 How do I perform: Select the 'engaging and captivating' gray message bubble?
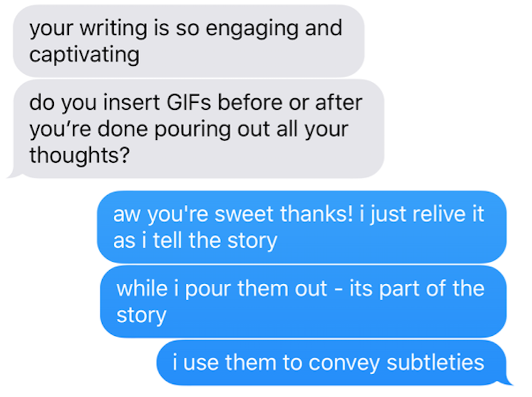click(x=189, y=41)
